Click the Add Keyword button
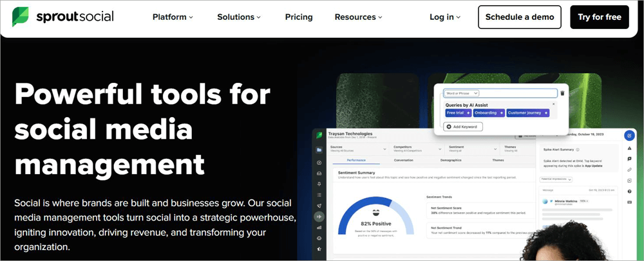The image size is (644, 261). tap(463, 127)
